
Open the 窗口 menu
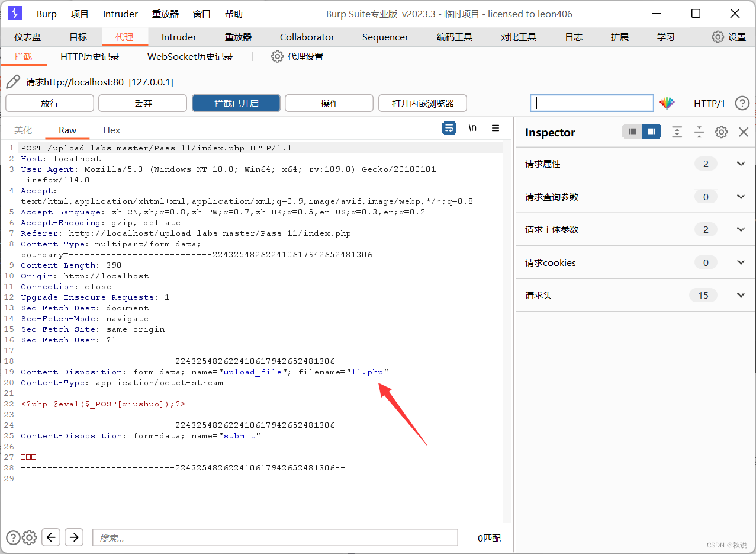[x=202, y=14]
